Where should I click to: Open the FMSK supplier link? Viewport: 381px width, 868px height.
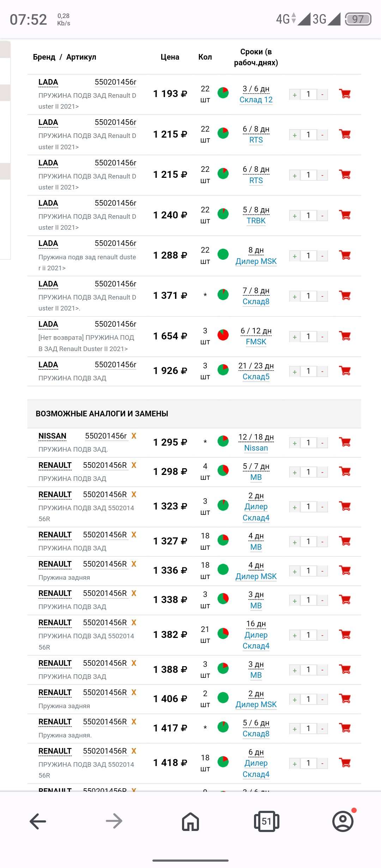tap(256, 342)
